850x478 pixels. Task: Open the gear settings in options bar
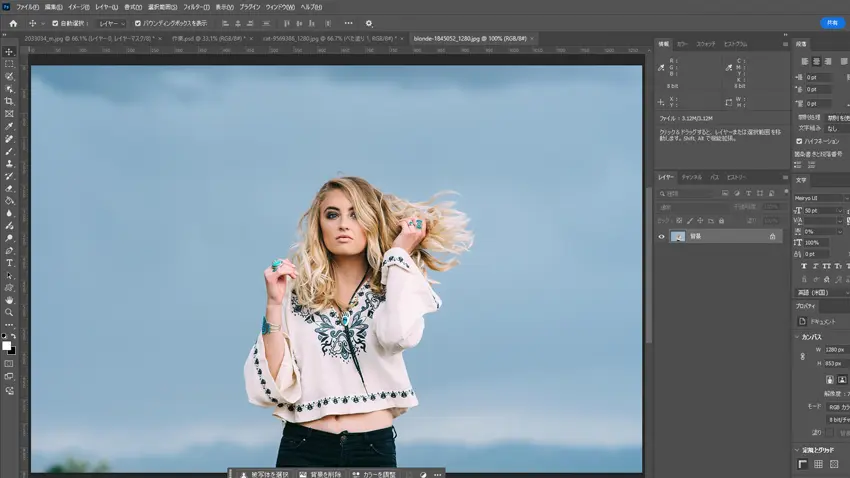point(368,23)
